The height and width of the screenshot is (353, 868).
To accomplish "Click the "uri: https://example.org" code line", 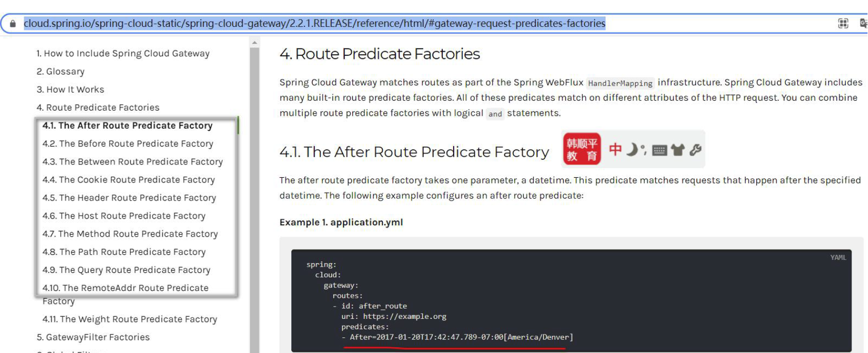I will pos(394,316).
